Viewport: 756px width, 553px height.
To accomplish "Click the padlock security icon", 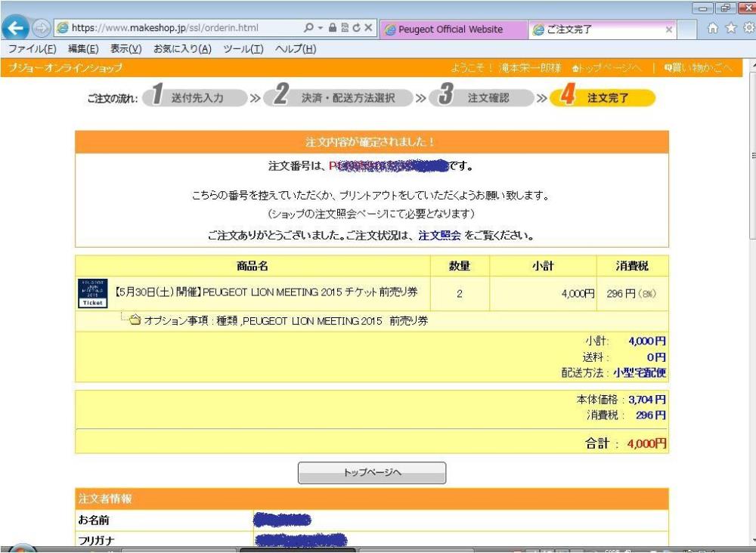I will 333,28.
